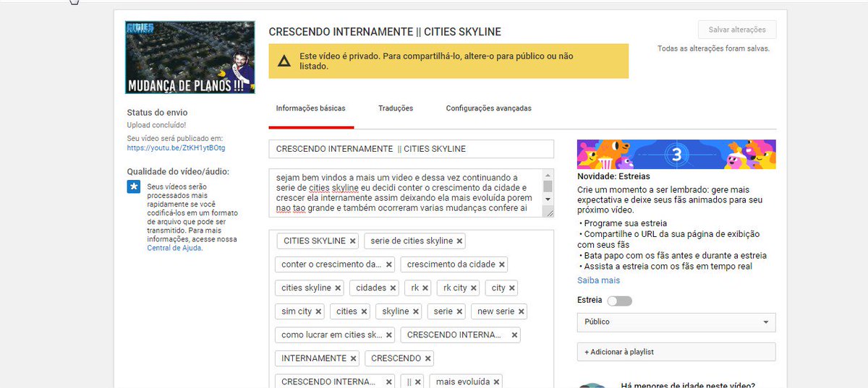The height and width of the screenshot is (388, 868).
Task: Remove the 'skyline' tag
Action: pyautogui.click(x=416, y=311)
